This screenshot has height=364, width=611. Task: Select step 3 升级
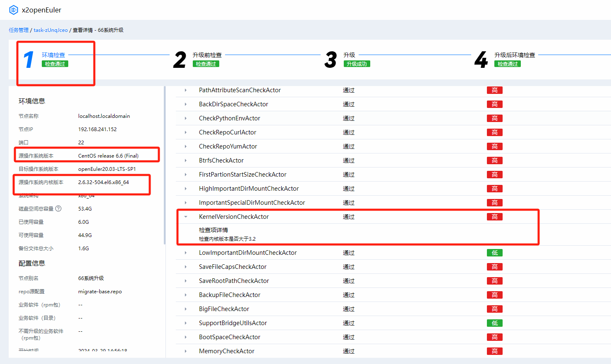[349, 55]
